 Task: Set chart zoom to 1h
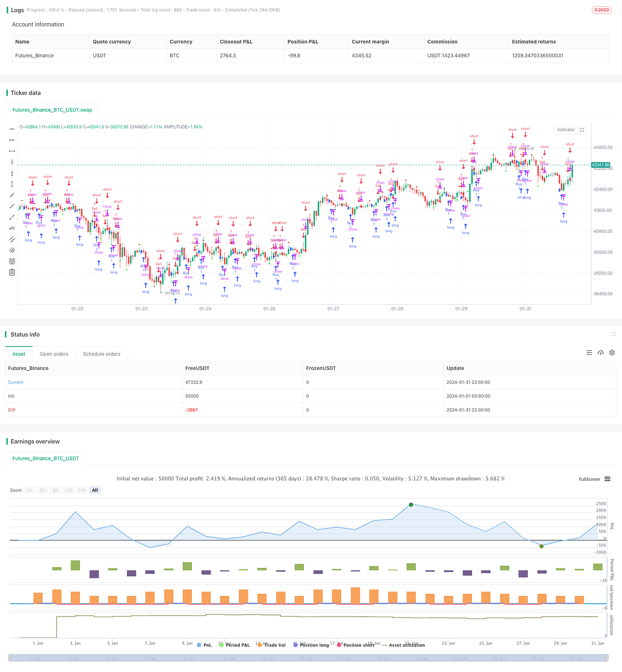pos(29,490)
